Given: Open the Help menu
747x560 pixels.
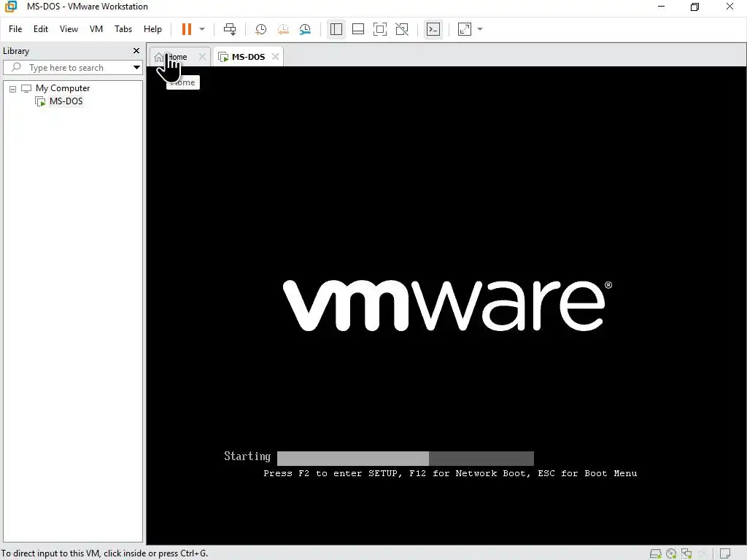Looking at the screenshot, I should pos(152,29).
